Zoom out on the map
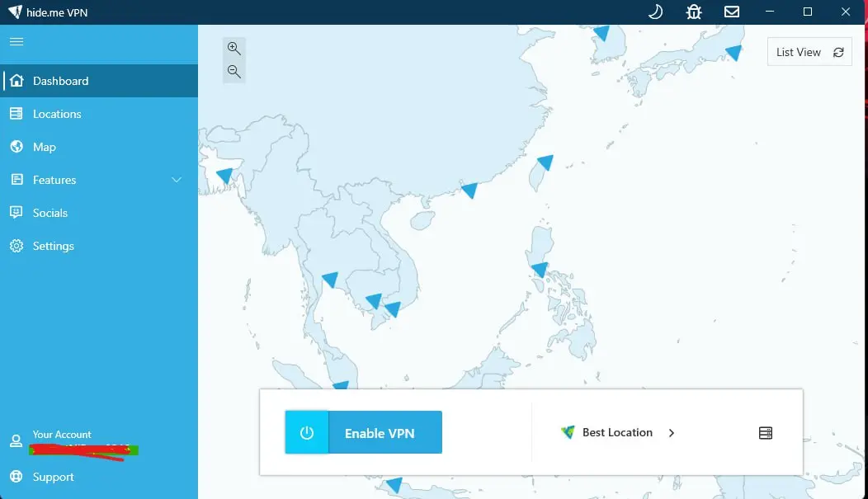Image resolution: width=868 pixels, height=499 pixels. pos(234,72)
